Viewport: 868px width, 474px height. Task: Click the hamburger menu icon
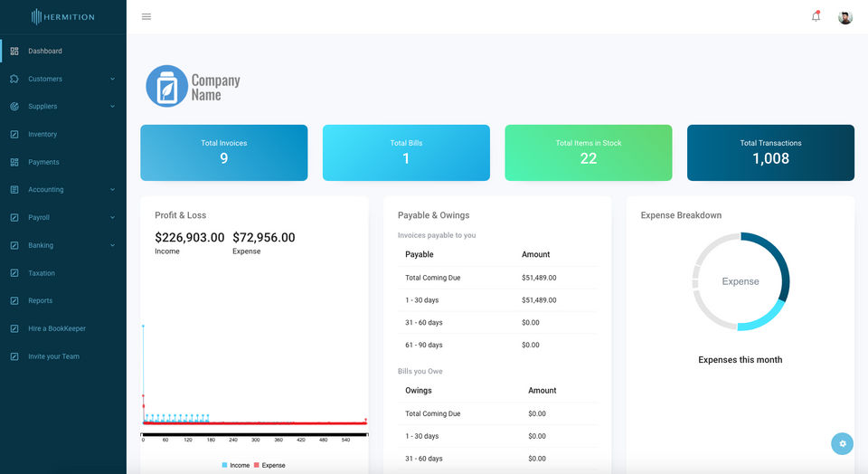[x=146, y=16]
